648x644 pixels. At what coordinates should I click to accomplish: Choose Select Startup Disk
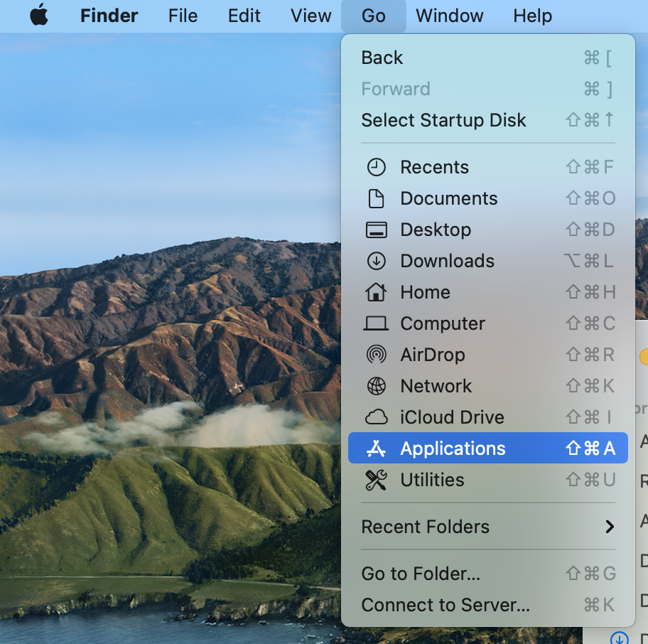click(488, 120)
